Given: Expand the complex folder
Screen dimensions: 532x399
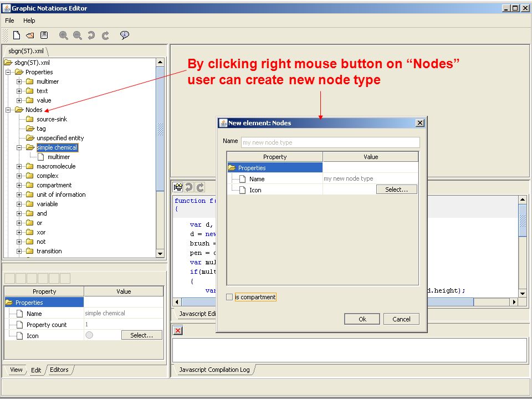Looking at the screenshot, I should point(19,176).
